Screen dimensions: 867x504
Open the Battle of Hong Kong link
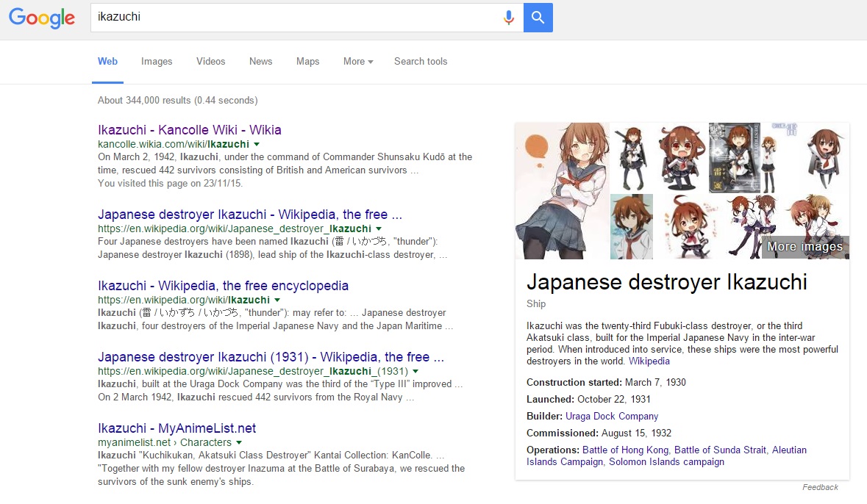[625, 450]
